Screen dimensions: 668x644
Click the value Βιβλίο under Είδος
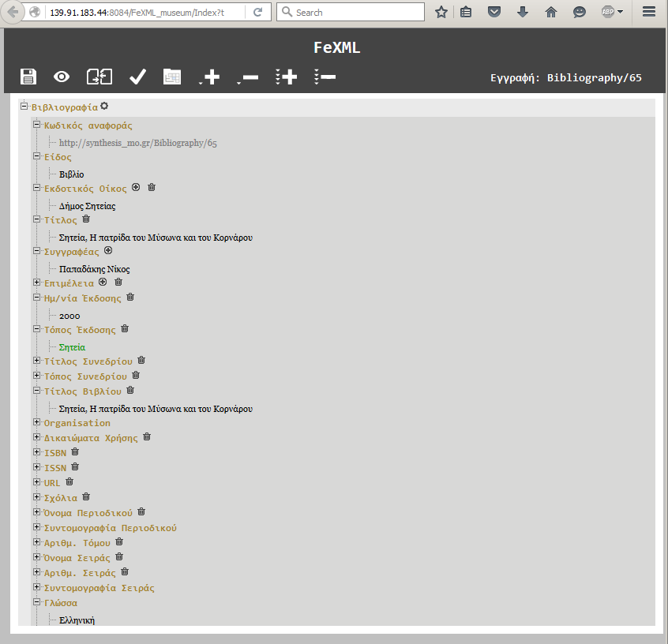tap(72, 174)
